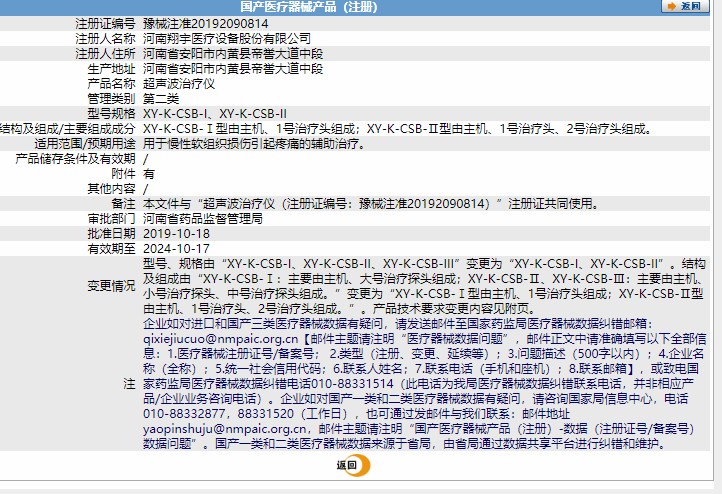Click the 产品储存条件及有效期 label
The image size is (722, 494).
click(x=76, y=159)
